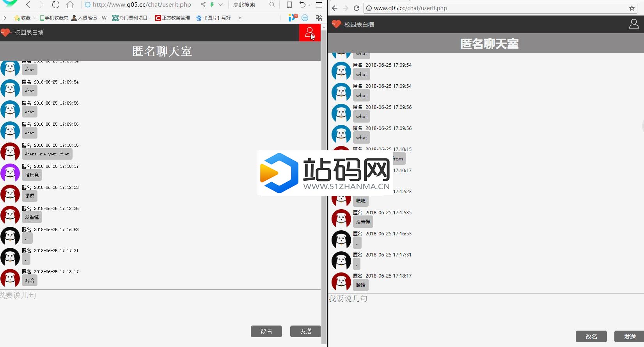The width and height of the screenshot is (644, 347).
Task: Click the 改名 button in right window
Action: click(591, 336)
